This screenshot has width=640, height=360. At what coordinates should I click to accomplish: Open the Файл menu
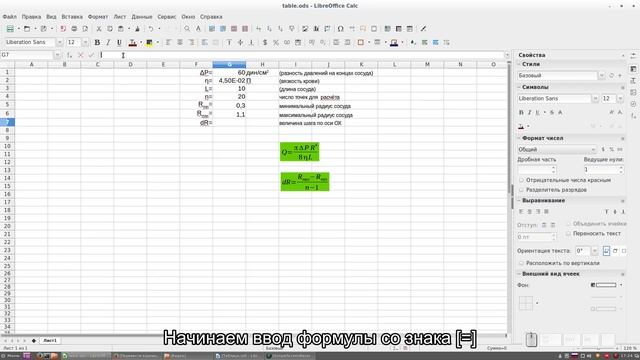click(x=10, y=17)
